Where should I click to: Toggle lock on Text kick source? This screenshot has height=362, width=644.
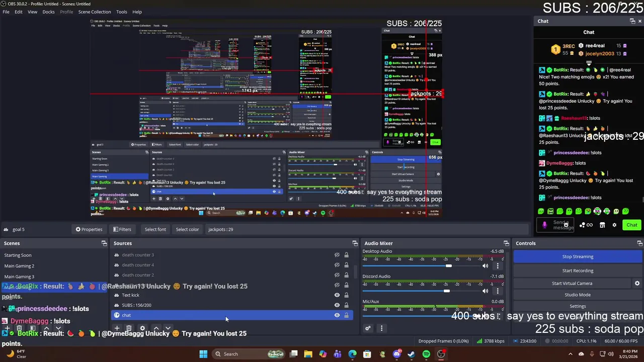(346, 295)
